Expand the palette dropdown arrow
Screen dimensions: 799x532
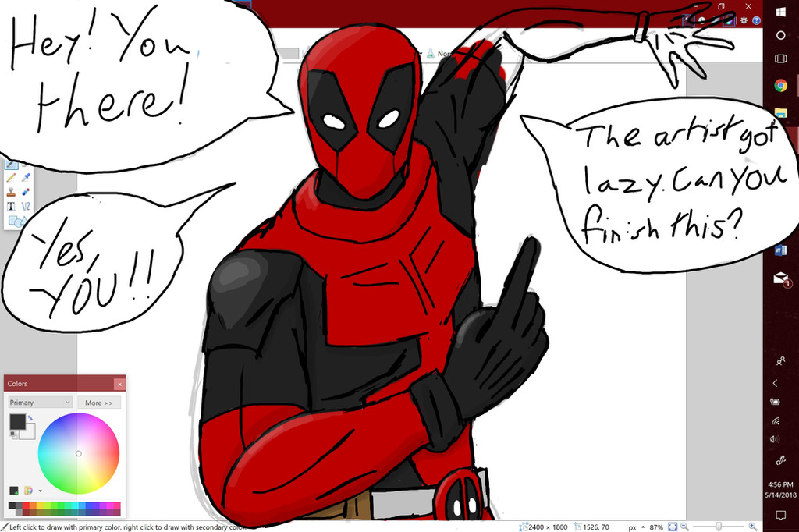pos(41,491)
